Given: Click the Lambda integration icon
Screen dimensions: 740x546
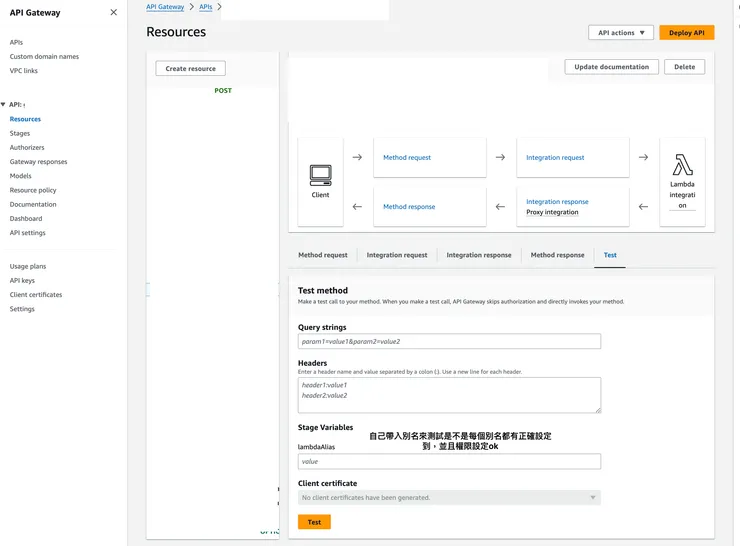Looking at the screenshot, I should 682,165.
